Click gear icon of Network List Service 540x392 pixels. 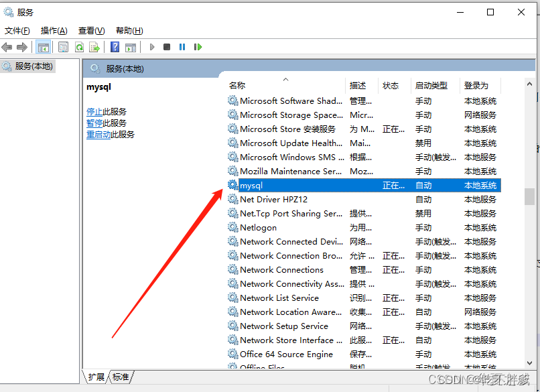(x=233, y=298)
